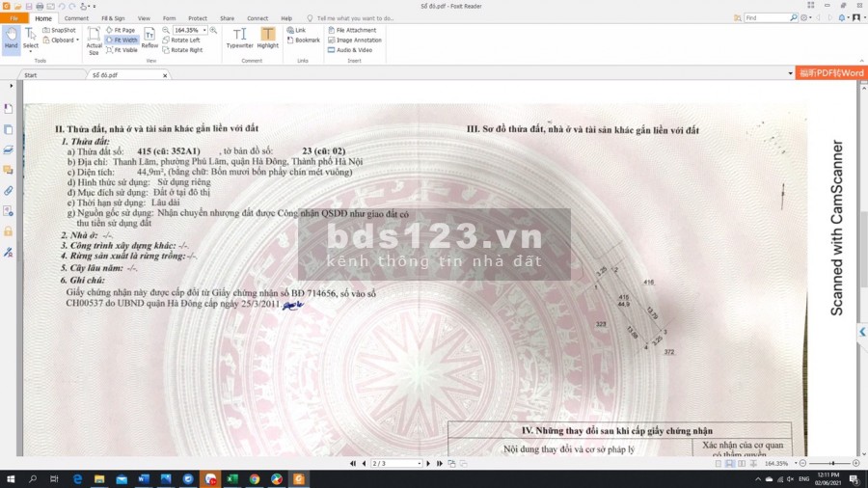Open Security lock panel in sidebar
Screen dimensions: 868x488
[x=9, y=231]
